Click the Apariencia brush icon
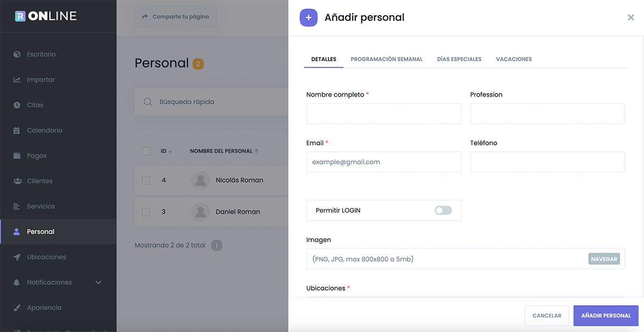This screenshot has height=332, width=644. [17, 308]
